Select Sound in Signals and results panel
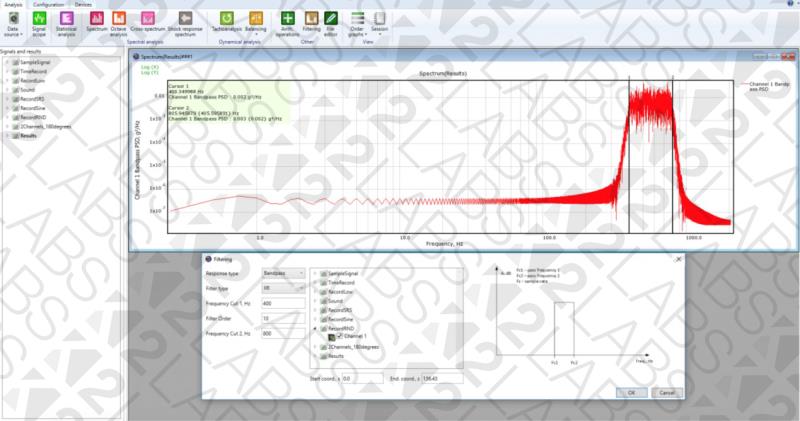Viewport: 800px width, 421px height. 27,90
